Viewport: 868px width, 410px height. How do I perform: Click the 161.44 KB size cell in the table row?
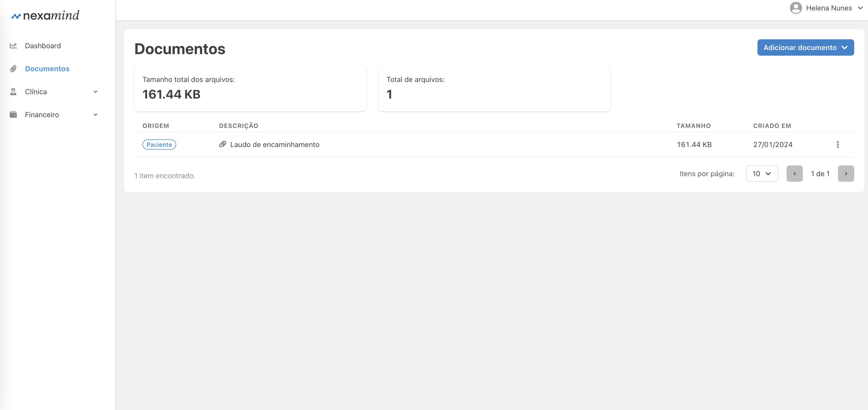click(694, 144)
